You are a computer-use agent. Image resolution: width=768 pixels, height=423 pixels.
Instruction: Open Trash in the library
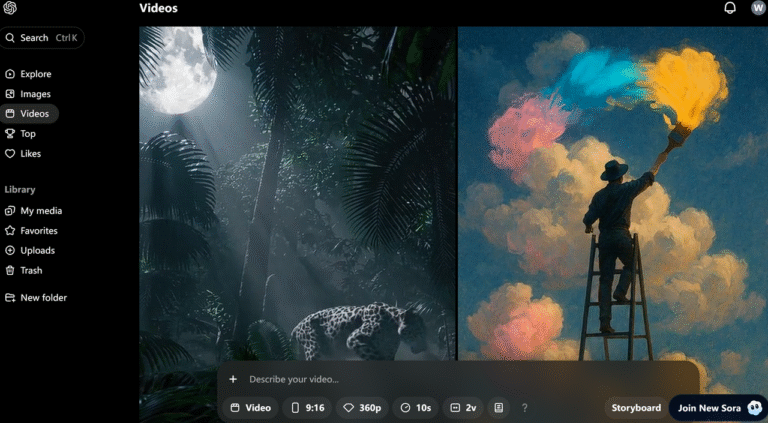pyautogui.click(x=31, y=270)
